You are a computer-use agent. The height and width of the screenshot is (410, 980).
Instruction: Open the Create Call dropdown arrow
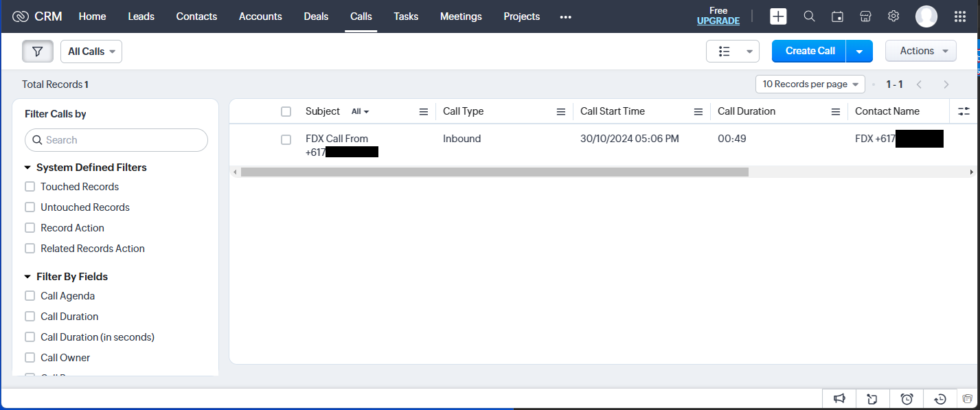click(x=859, y=52)
